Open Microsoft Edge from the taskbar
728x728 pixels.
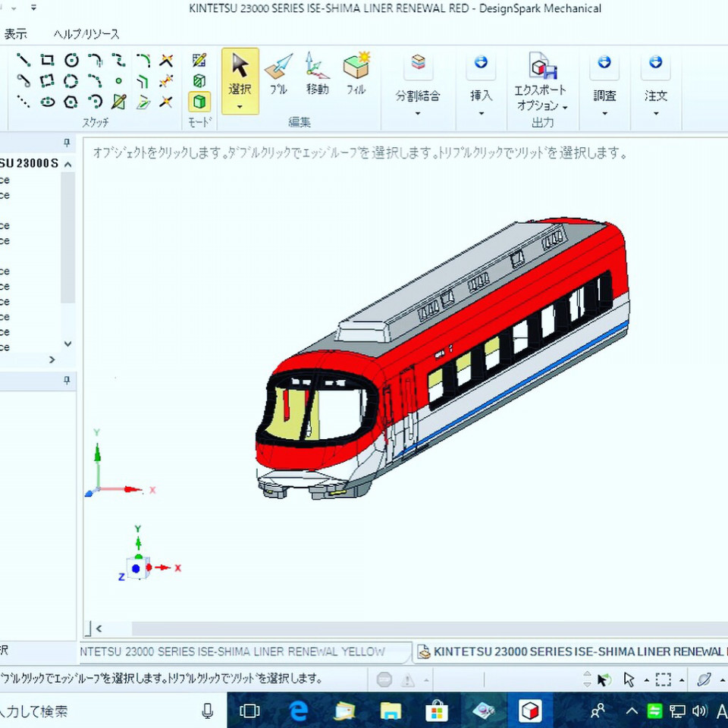(x=299, y=711)
